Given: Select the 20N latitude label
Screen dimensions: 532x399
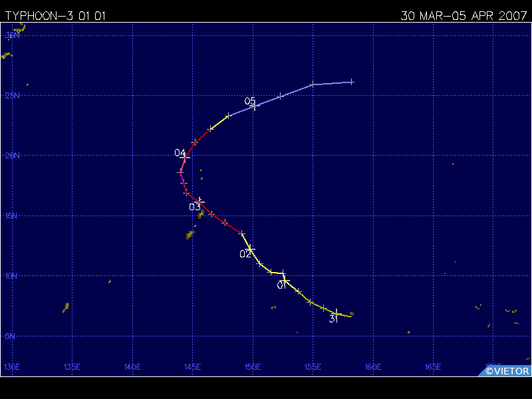Looking at the screenshot, I should [x=12, y=156].
